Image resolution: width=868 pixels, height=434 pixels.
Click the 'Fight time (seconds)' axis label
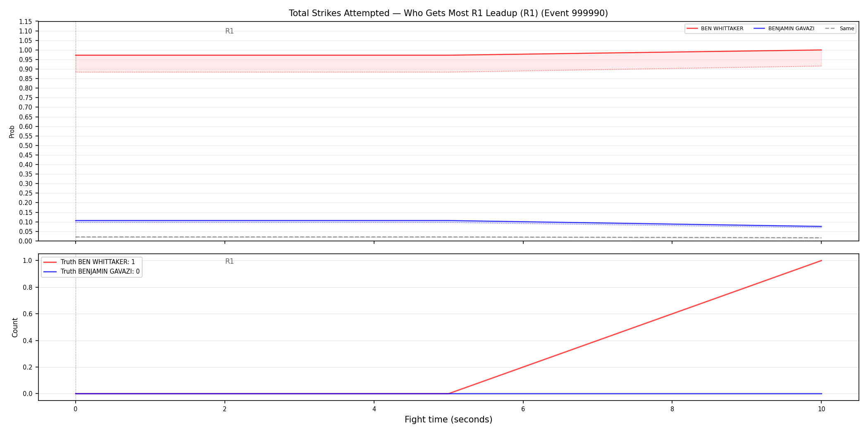(448, 420)
